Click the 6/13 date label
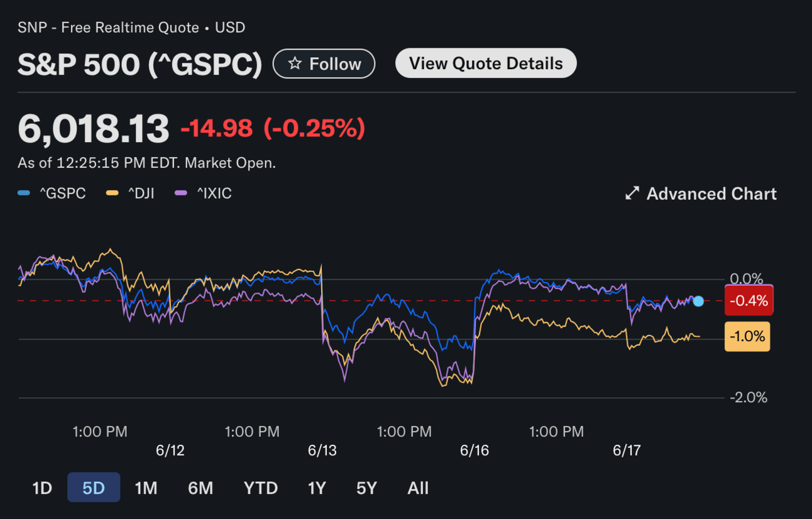This screenshot has width=812, height=519. pyautogui.click(x=322, y=451)
